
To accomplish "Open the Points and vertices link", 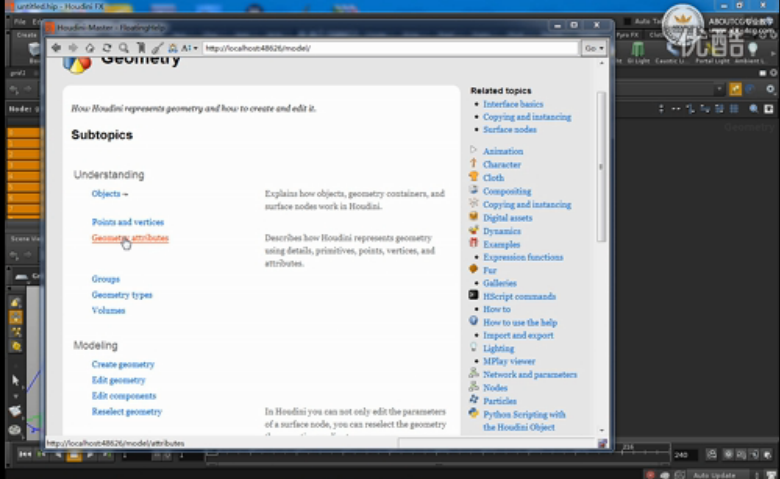I will click(127, 222).
